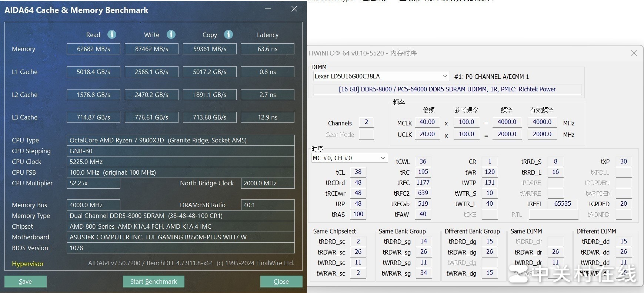The height and width of the screenshot is (293, 644).
Task: Open the Copy column info icon
Action: click(x=228, y=34)
